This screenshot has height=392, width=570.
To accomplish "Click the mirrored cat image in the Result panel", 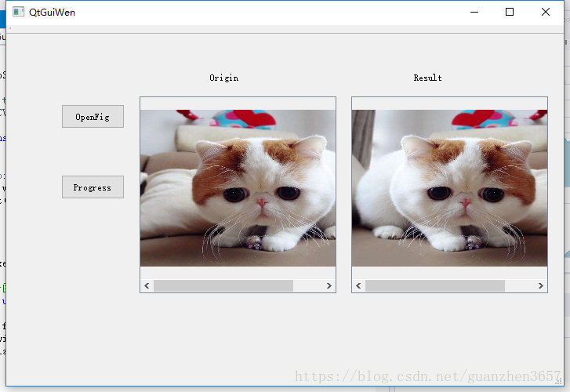I will click(450, 188).
